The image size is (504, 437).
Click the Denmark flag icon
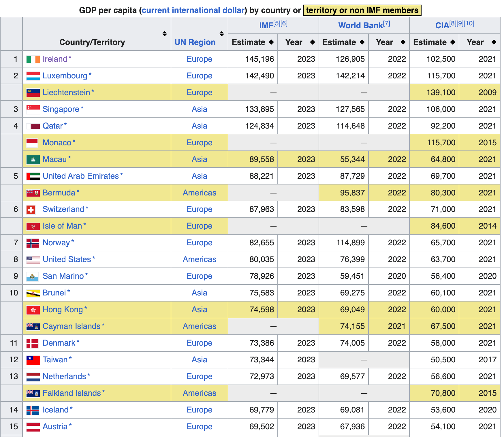[32, 344]
